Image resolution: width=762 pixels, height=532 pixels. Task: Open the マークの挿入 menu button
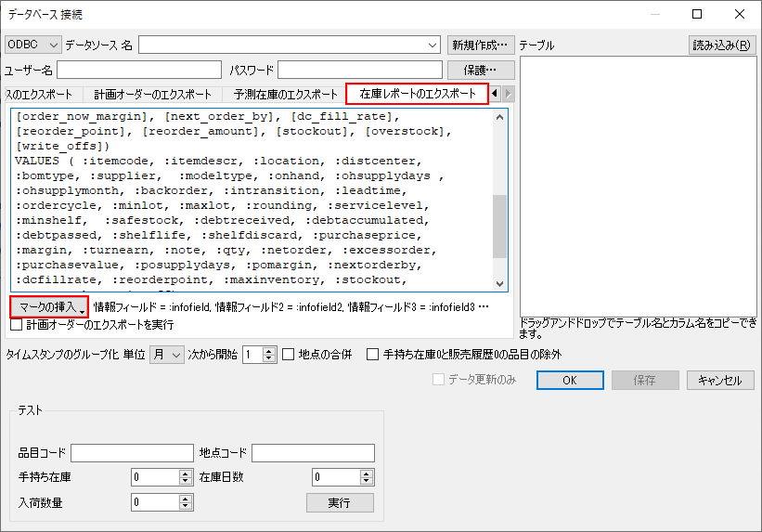click(x=49, y=306)
